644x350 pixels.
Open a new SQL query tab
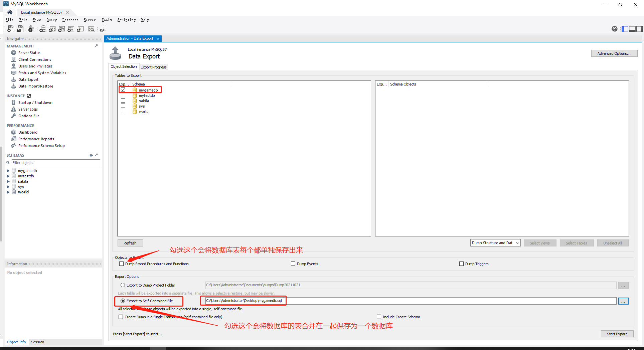click(10, 29)
